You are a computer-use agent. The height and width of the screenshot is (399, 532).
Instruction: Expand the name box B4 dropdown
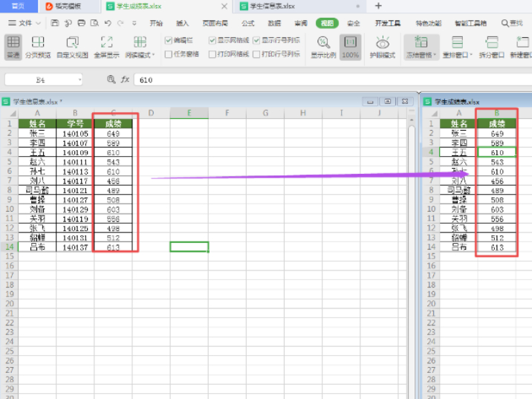point(80,80)
